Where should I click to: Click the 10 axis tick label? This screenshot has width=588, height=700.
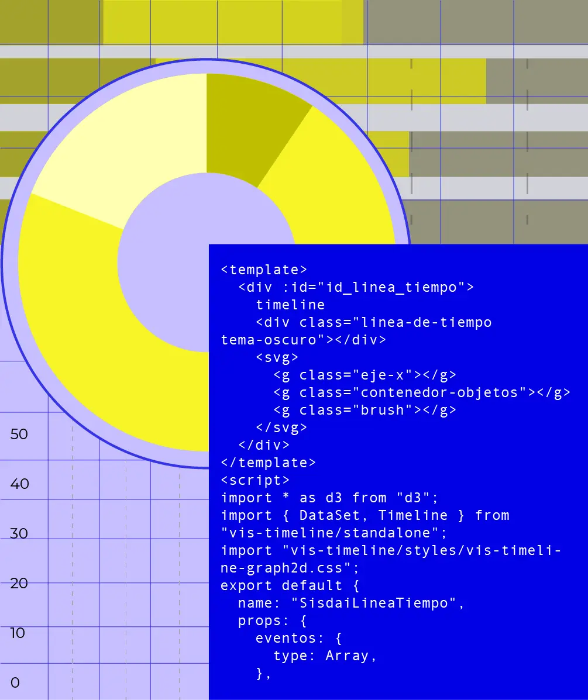coord(18,633)
